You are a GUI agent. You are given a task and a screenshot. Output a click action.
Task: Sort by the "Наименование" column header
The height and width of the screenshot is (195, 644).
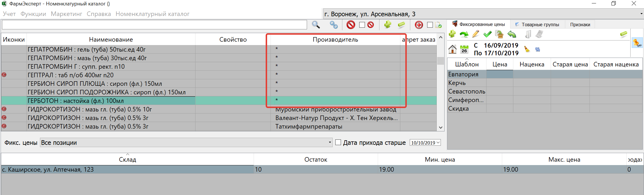click(x=111, y=40)
